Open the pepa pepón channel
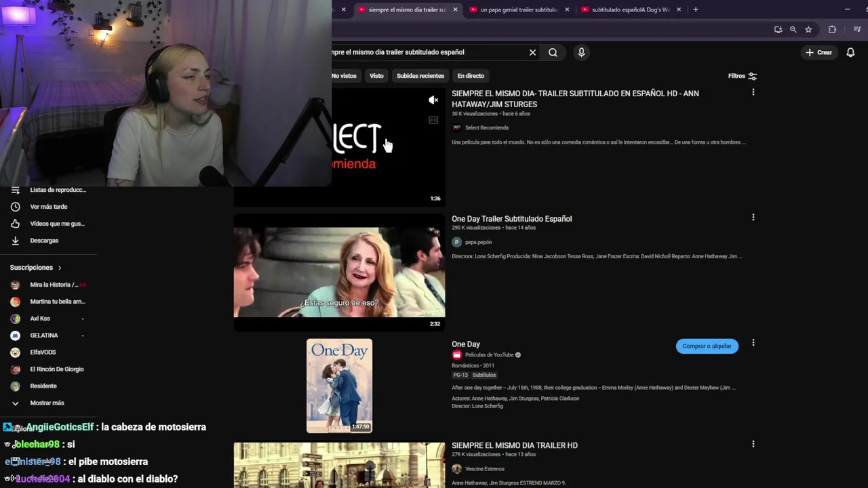Viewport: 868px width, 488px height. (478, 242)
